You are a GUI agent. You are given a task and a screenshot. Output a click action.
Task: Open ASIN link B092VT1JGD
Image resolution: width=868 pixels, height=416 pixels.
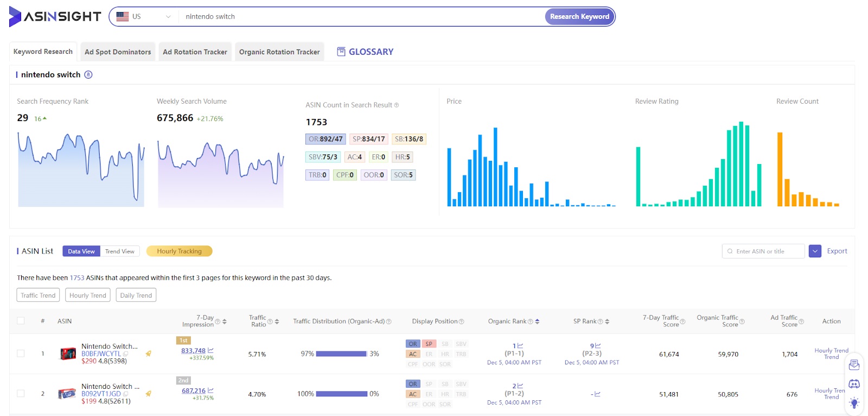tap(101, 394)
